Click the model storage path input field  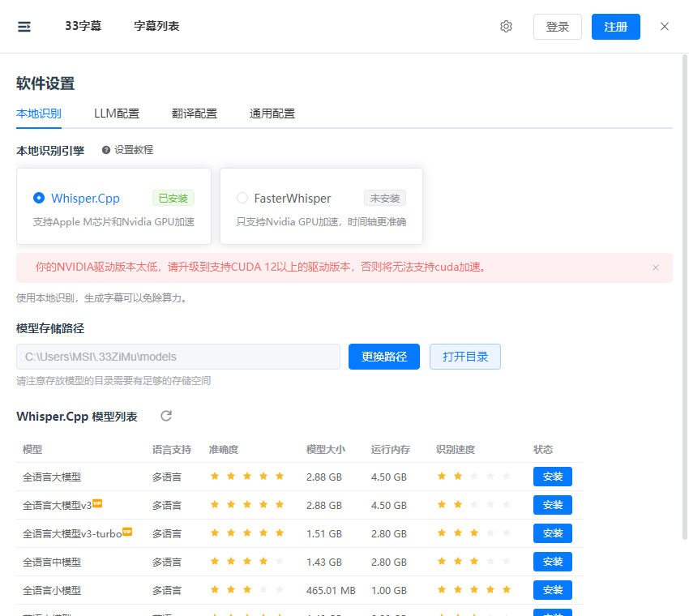(x=178, y=357)
